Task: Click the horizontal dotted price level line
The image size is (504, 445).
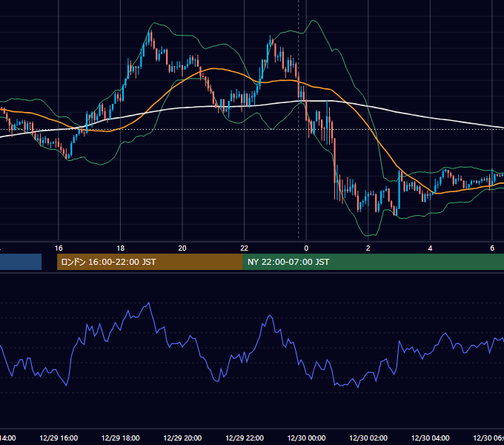Action: (x=252, y=129)
